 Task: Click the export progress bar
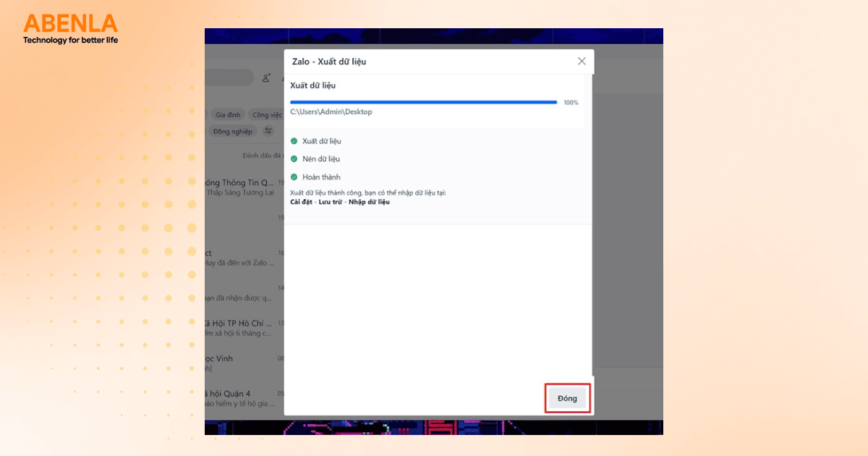click(423, 102)
